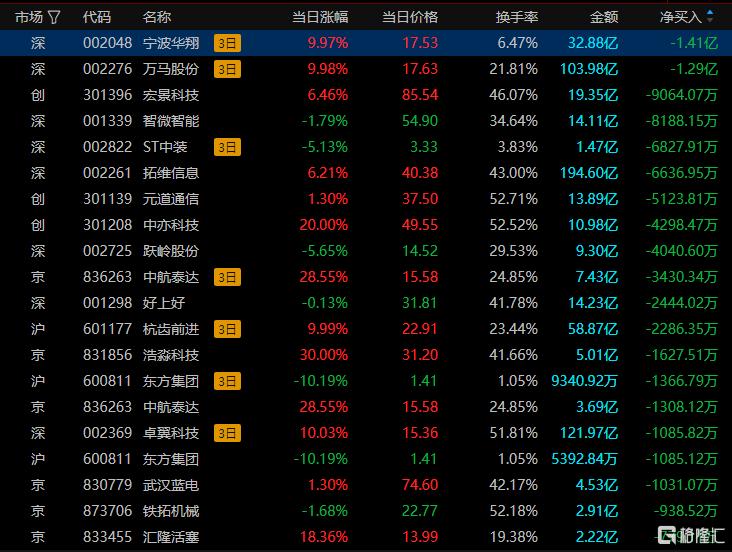Click the 3日 badge beside ST中装

pyautogui.click(x=227, y=148)
